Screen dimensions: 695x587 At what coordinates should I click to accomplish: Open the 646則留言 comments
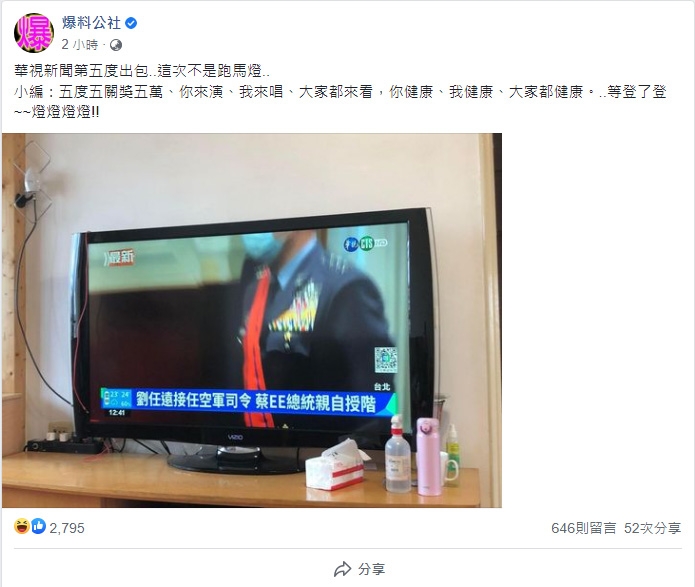[x=583, y=528]
